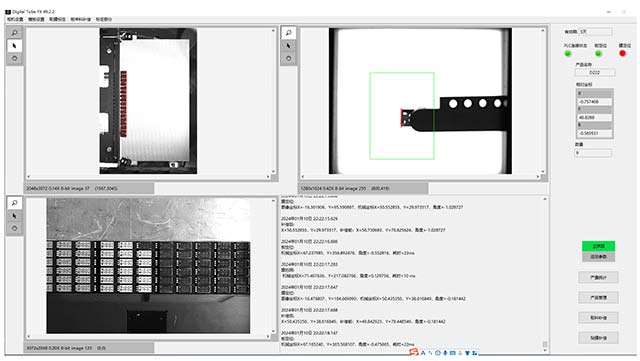Select the circular pan tool in top-left image panel

(x=15, y=58)
